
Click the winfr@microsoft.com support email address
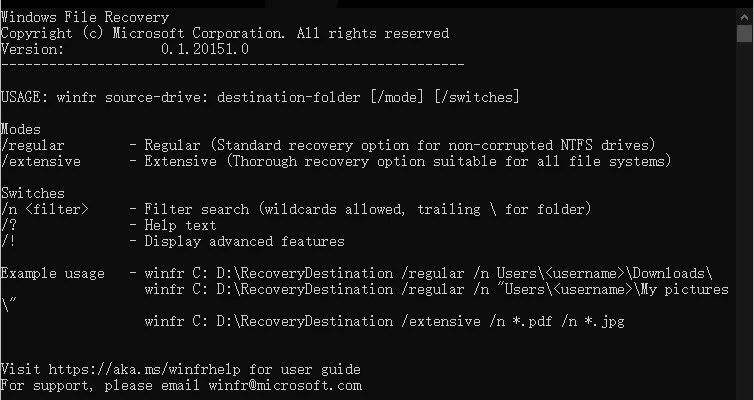285,386
